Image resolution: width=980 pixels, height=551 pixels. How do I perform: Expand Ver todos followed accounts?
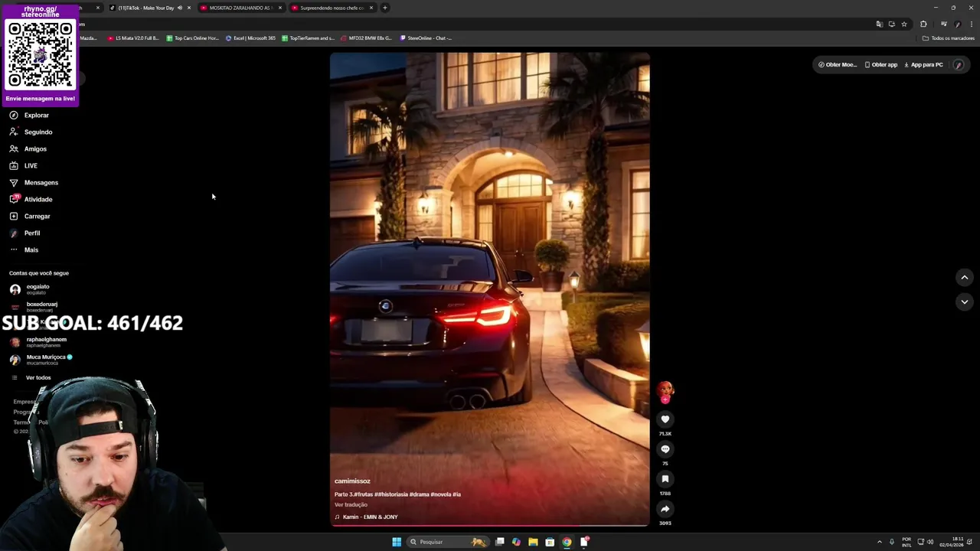[31, 377]
